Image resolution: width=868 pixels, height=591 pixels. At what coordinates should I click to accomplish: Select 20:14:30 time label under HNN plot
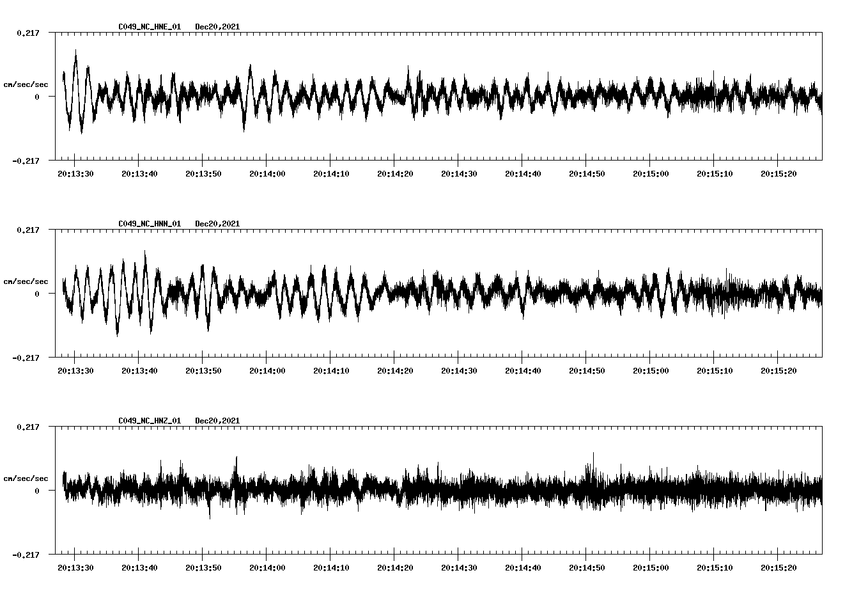pyautogui.click(x=458, y=371)
